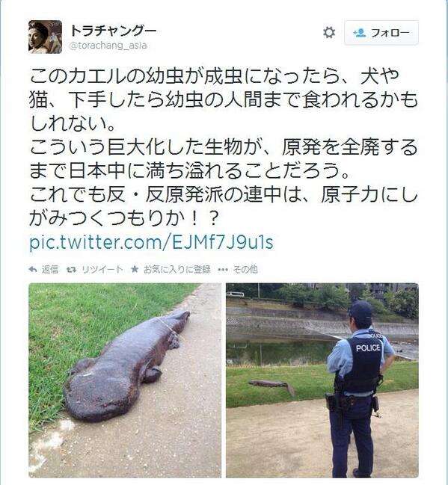The image size is (448, 485).
Task: Click the tweet body text
Action: click(x=224, y=147)
